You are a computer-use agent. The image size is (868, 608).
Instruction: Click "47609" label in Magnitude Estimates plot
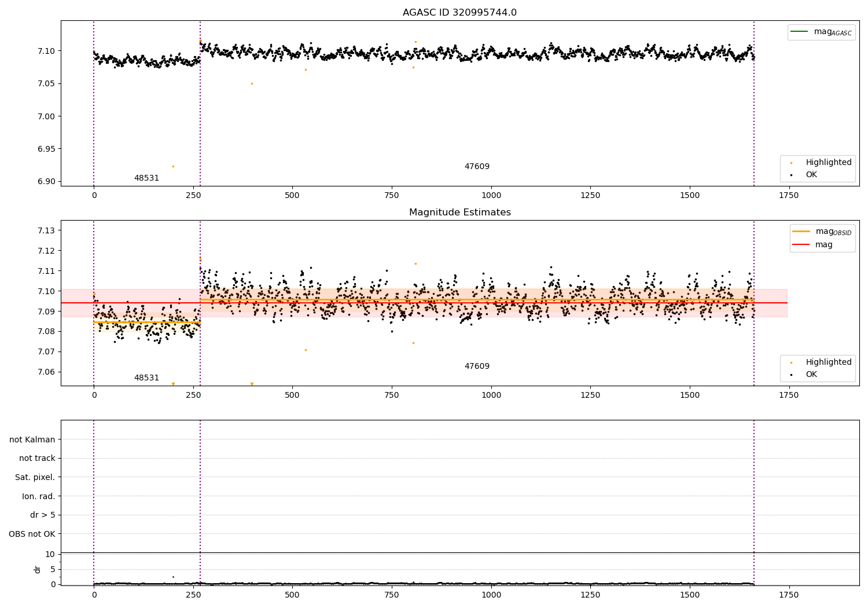(x=477, y=367)
